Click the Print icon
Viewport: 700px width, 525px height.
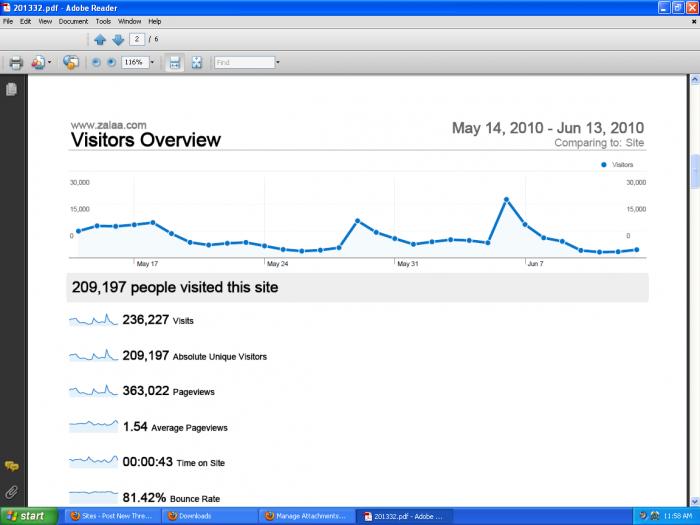16,63
